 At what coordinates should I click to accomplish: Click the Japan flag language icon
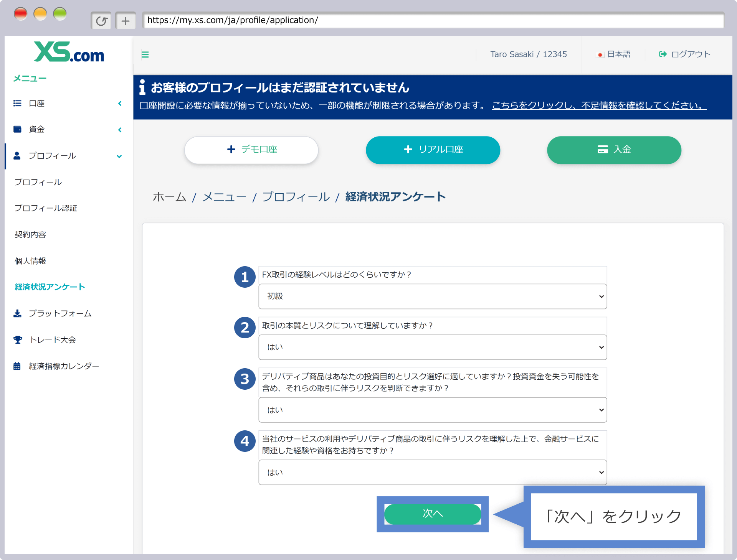[600, 55]
